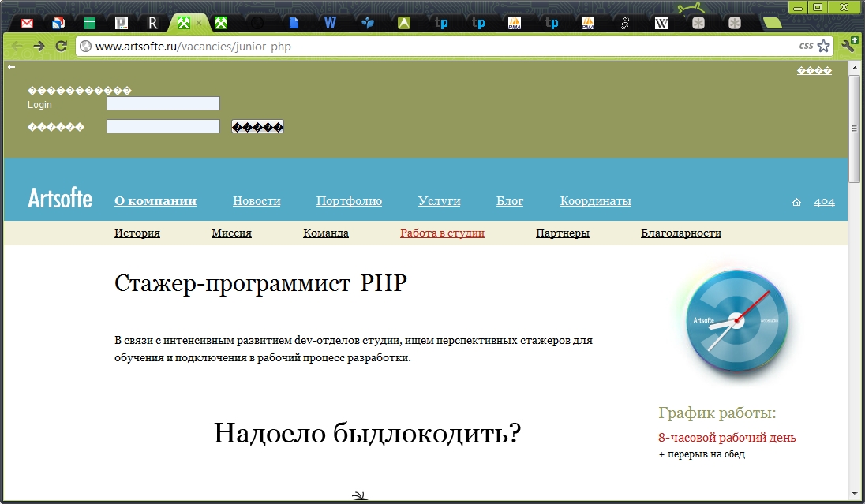The height and width of the screenshot is (504, 865).
Task: Focus the Login input field
Action: [163, 103]
